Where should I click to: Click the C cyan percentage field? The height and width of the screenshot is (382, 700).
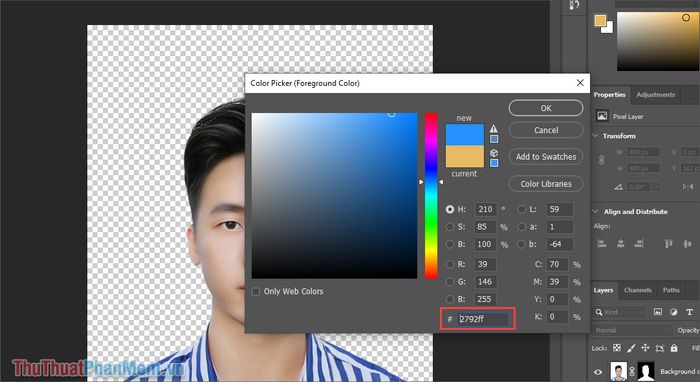click(558, 264)
